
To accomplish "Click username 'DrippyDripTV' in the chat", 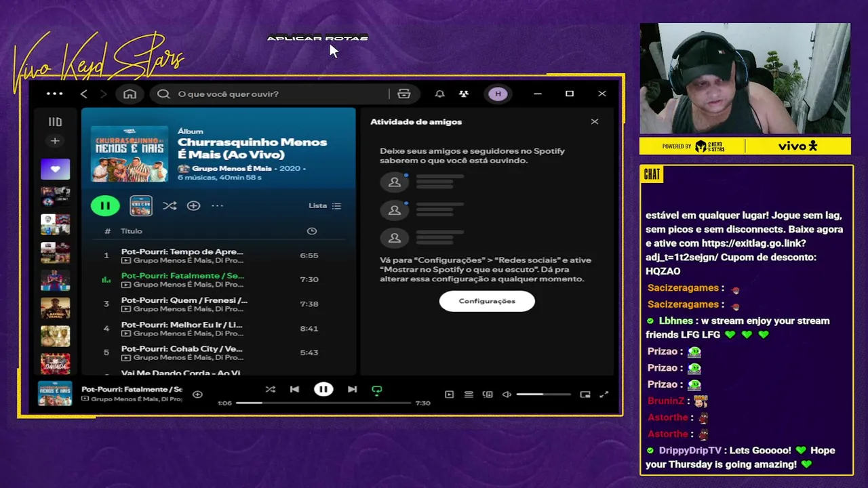I will tap(690, 451).
